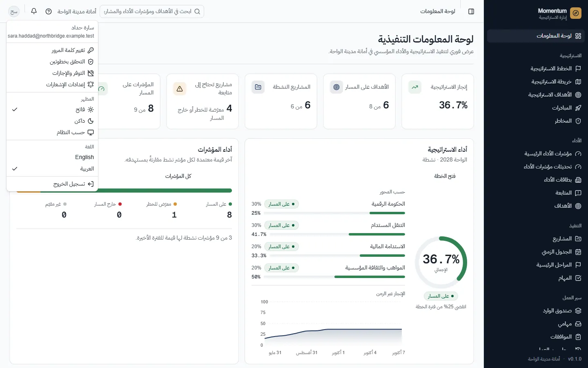Open الخطط الاستراتيجية in the sidebar
Image resolution: width=588 pixels, height=368 pixels.
coord(536,69)
